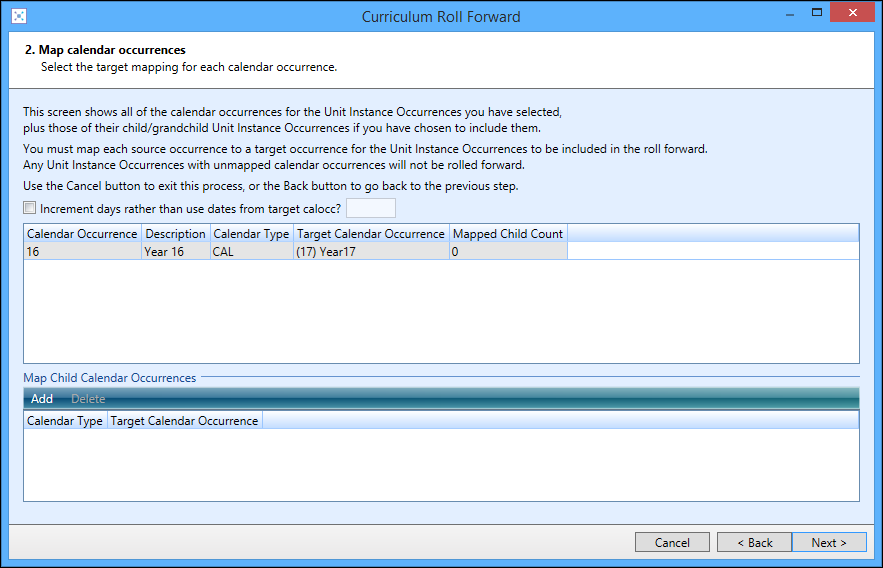Enable Increment days rather than use dates checkbox
Viewport: 883px width, 568px height.
click(29, 208)
